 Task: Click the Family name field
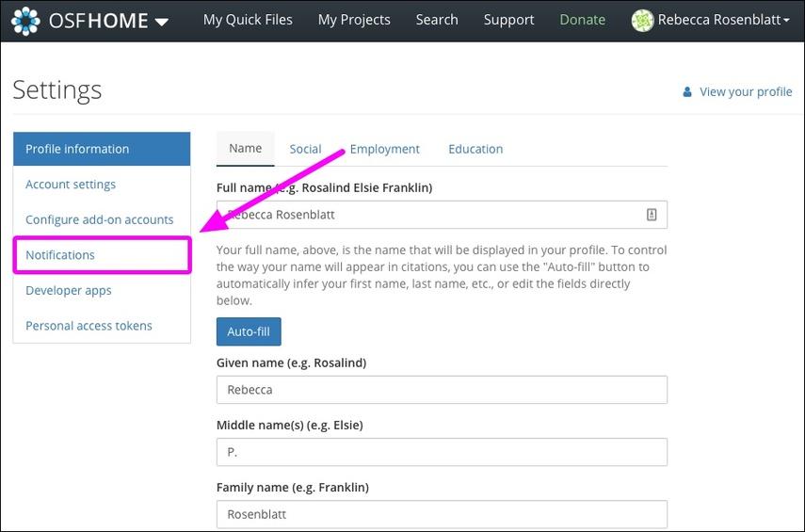click(x=442, y=514)
